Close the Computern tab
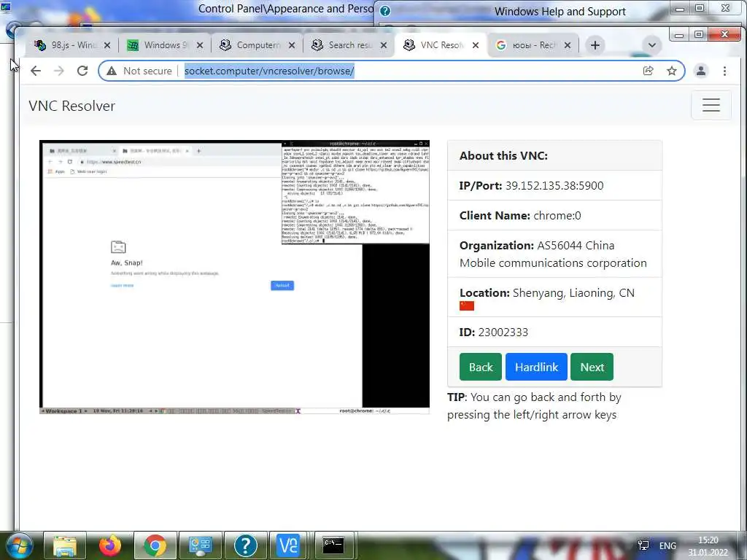This screenshot has width=747, height=560. tap(292, 45)
